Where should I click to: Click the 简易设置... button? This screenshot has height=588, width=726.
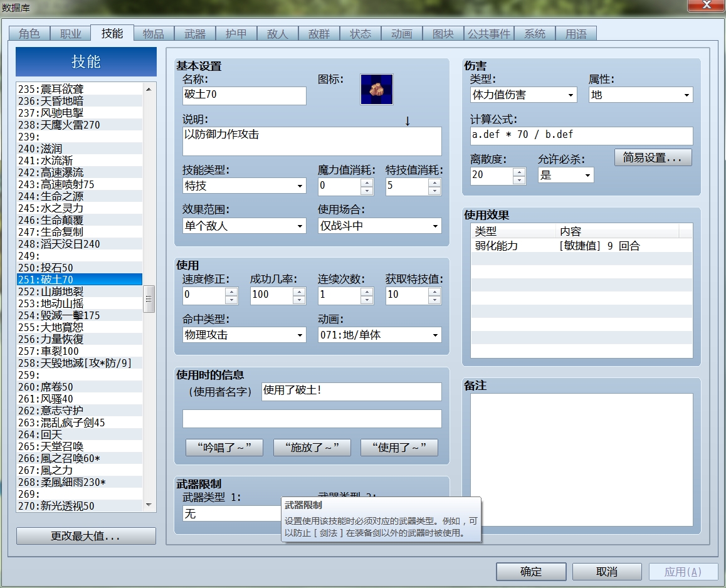[653, 157]
